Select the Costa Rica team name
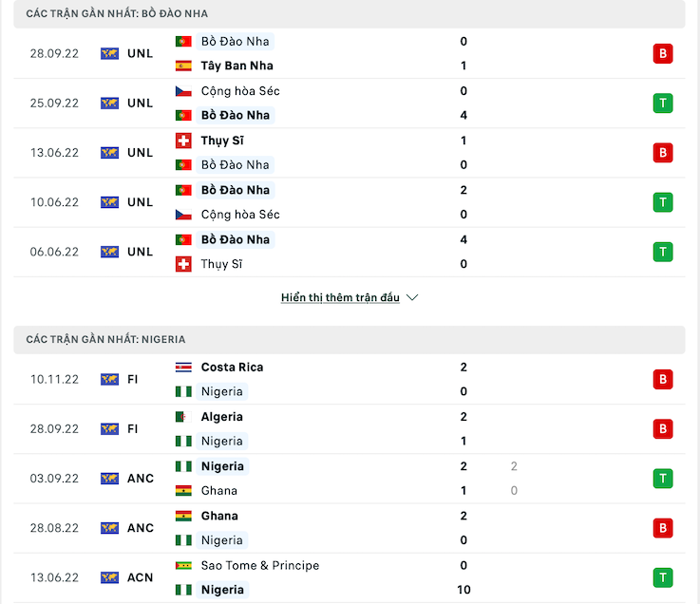Viewport: 700px width, 604px height. [232, 368]
